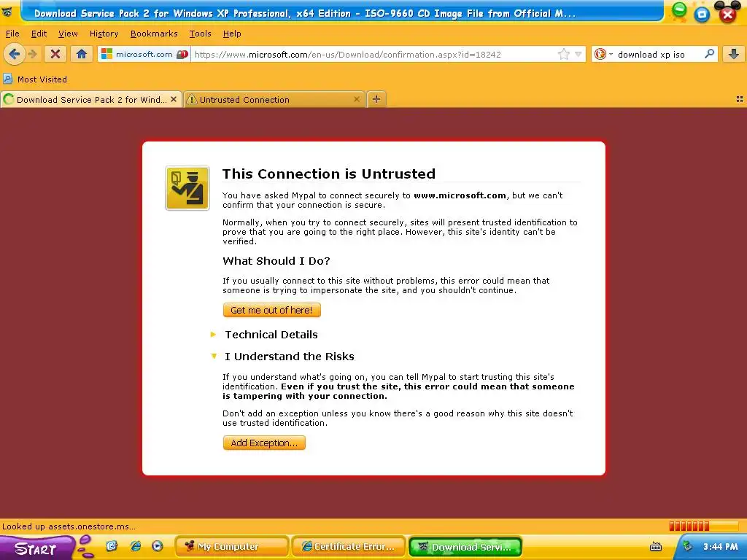The image size is (747, 560).
Task: Open the Downloads arrow button
Action: pos(734,54)
